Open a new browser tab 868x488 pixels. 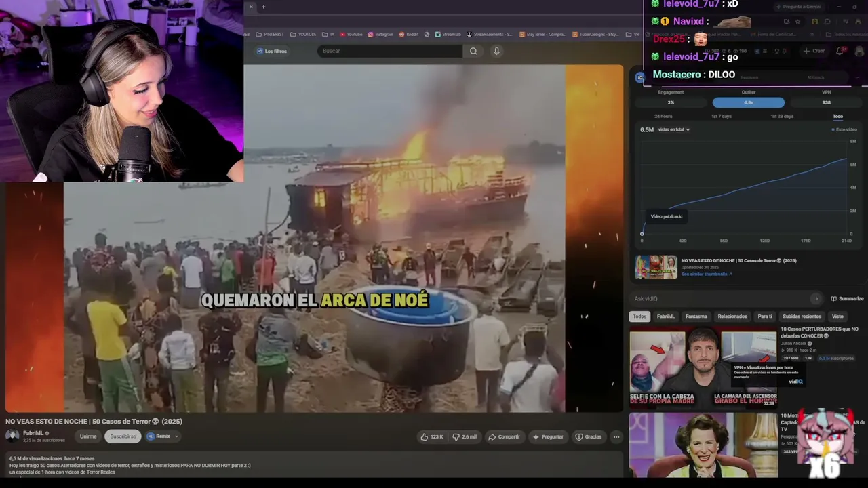263,7
